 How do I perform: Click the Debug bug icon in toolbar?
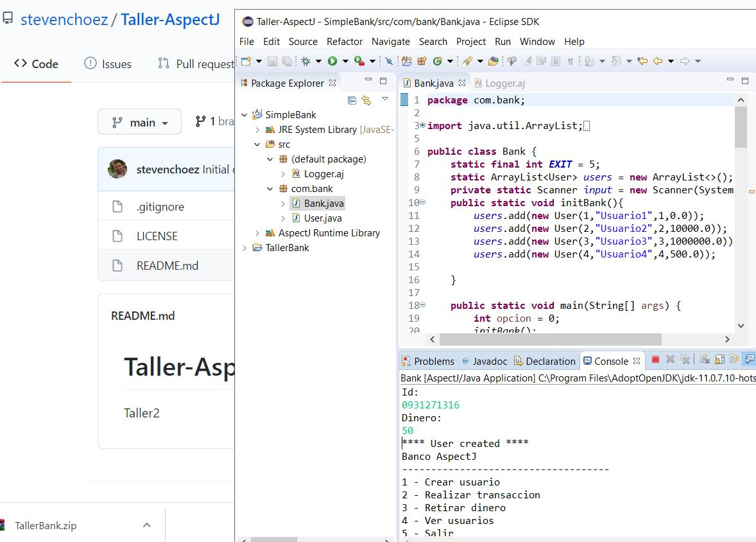click(x=305, y=61)
